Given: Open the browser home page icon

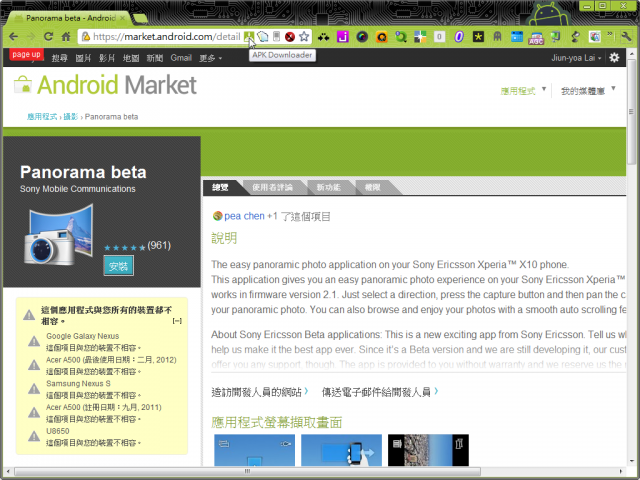Looking at the screenshot, I should coord(66,36).
